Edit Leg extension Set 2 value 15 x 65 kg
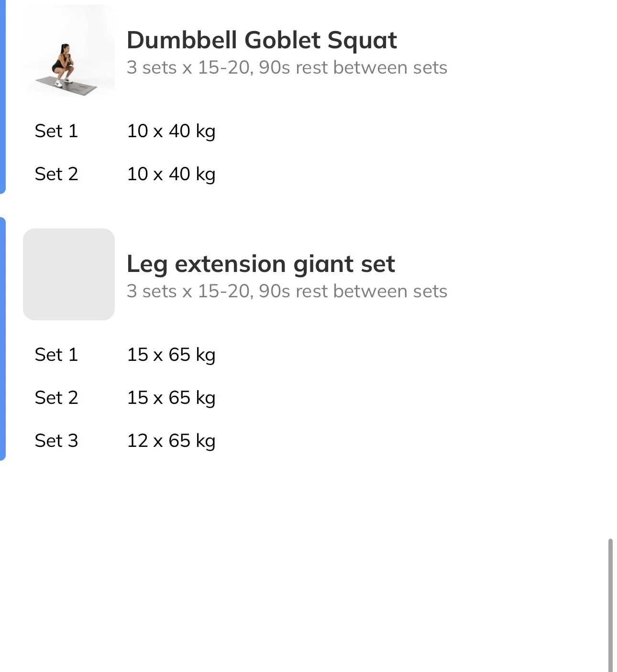Image resolution: width=617 pixels, height=672 pixels. 171,398
